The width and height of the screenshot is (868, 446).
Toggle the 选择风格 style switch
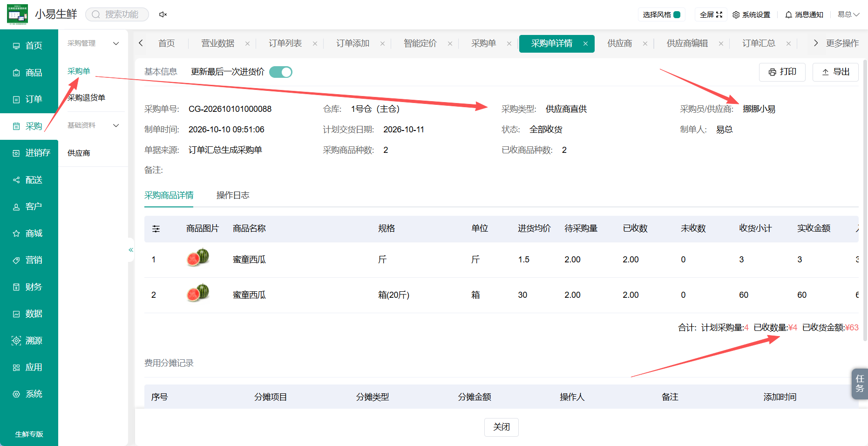tap(677, 15)
